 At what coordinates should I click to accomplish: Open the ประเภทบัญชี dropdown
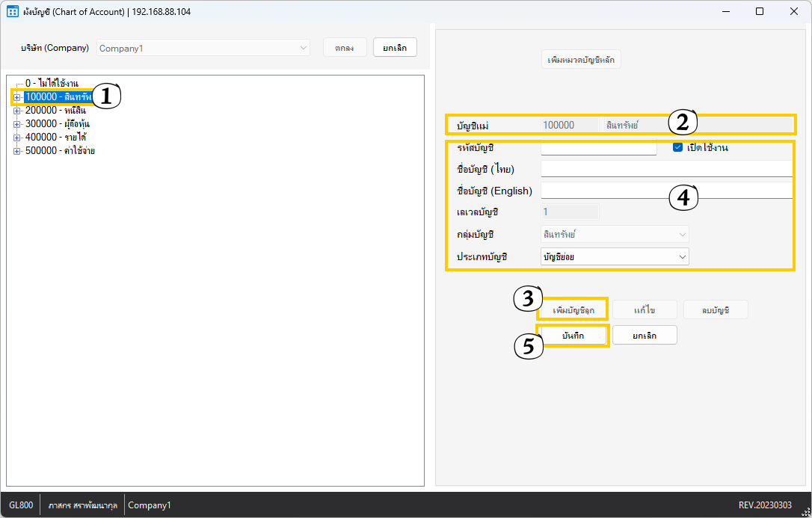point(614,257)
